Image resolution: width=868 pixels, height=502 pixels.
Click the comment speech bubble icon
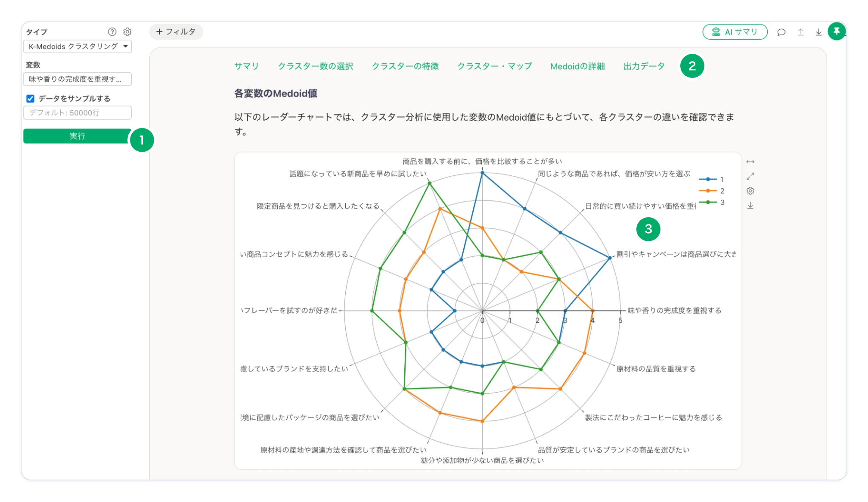click(781, 32)
